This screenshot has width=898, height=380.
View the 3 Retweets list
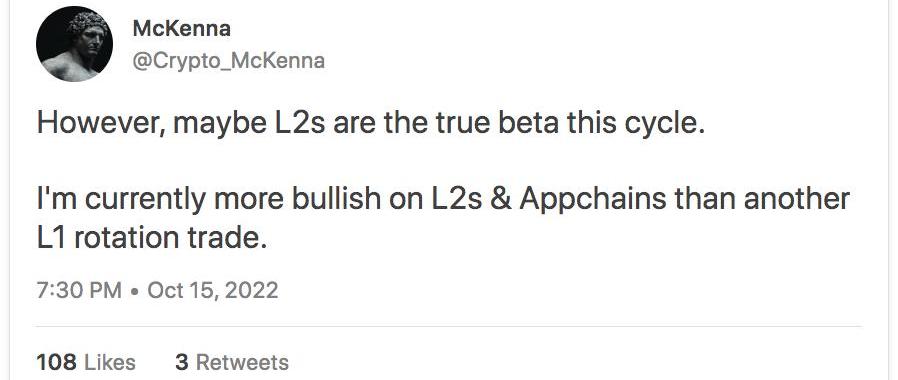pos(232,362)
